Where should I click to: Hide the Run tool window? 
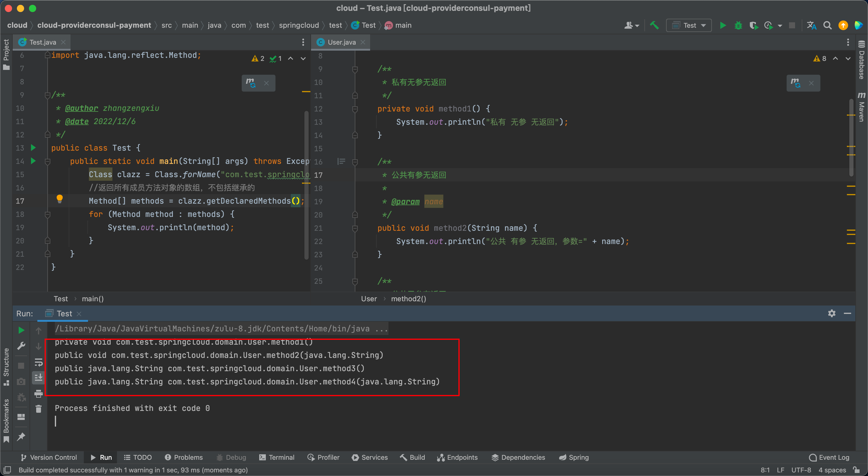(x=848, y=313)
